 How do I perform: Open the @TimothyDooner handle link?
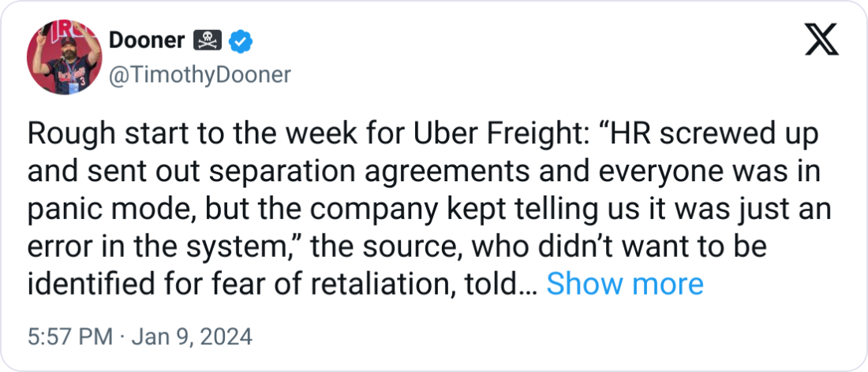[198, 75]
